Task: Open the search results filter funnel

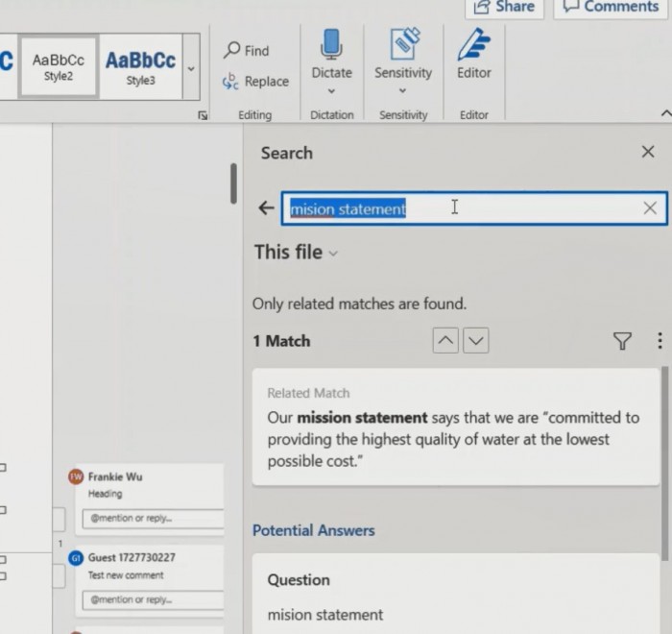Action: [622, 341]
